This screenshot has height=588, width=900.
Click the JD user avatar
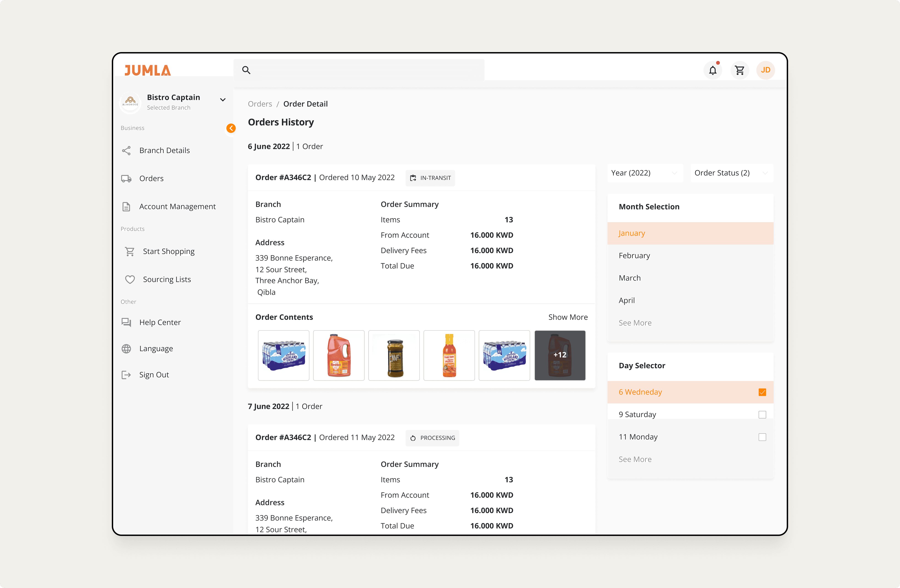[765, 70]
